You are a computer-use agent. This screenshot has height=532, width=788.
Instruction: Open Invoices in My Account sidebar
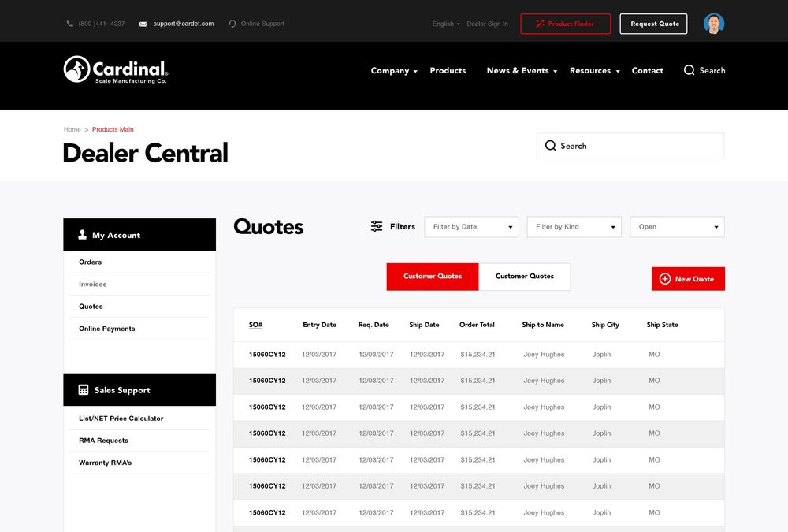click(x=92, y=284)
